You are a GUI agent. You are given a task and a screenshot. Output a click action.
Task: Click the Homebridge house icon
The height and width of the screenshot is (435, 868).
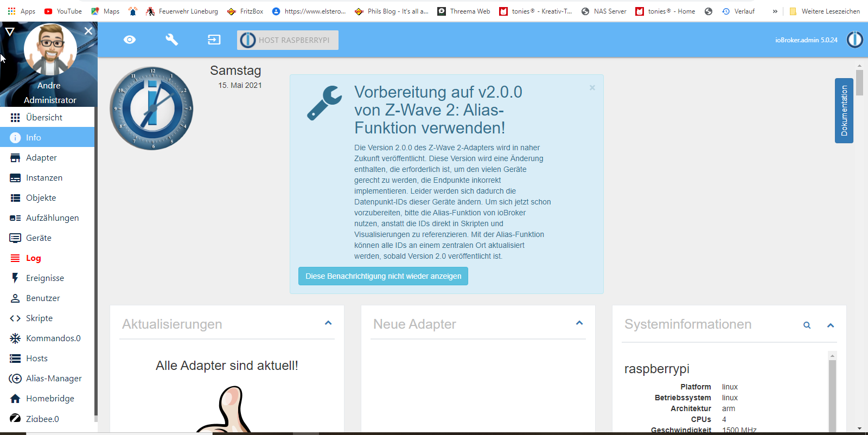pos(15,399)
